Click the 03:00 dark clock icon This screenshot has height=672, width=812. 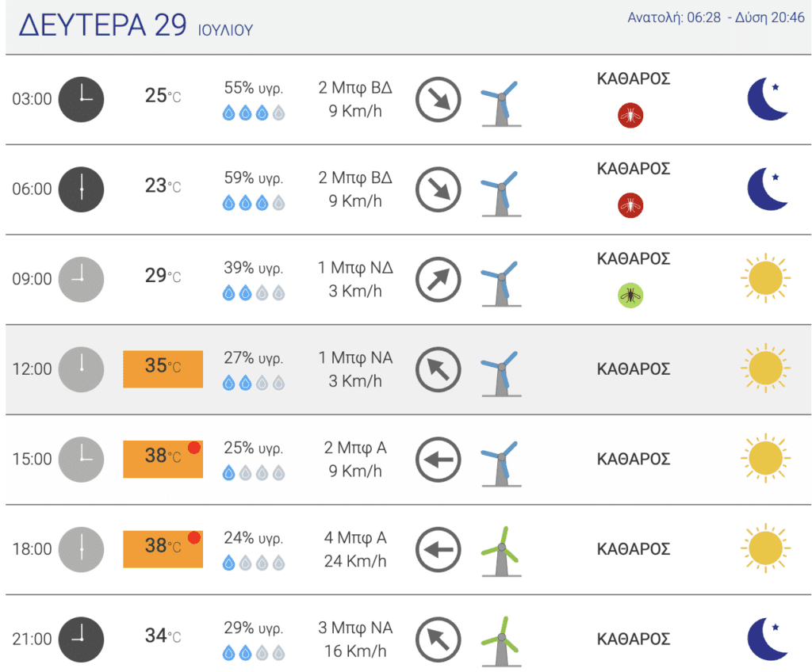pos(82,99)
